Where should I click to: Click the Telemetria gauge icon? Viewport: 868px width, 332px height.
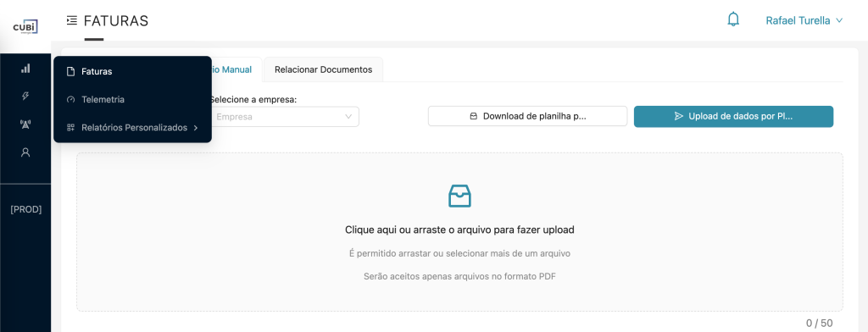coord(70,100)
